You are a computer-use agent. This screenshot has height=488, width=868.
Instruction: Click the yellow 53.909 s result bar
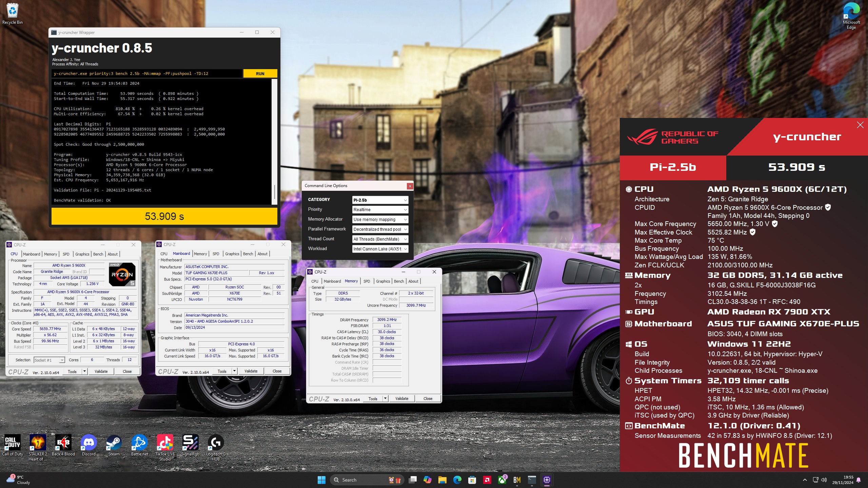point(164,216)
